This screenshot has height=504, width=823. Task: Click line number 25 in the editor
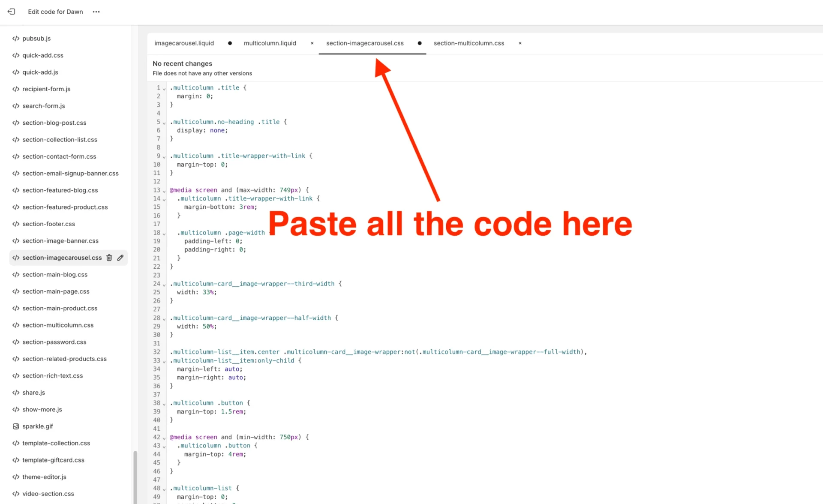pyautogui.click(x=156, y=292)
